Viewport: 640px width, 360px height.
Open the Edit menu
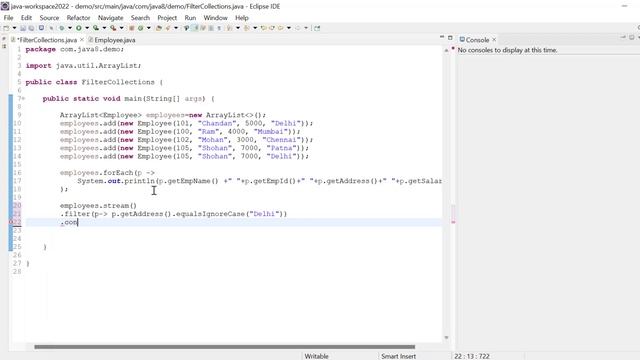coord(26,18)
